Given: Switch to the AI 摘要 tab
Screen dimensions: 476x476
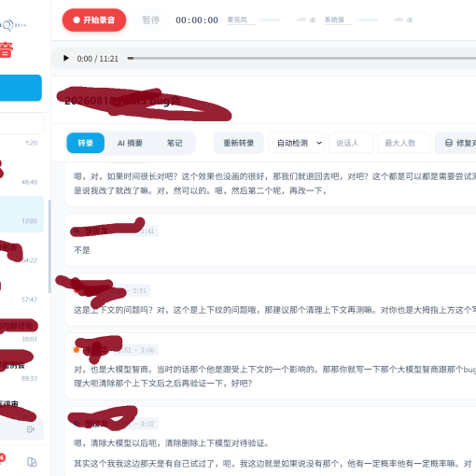Looking at the screenshot, I should (130, 143).
